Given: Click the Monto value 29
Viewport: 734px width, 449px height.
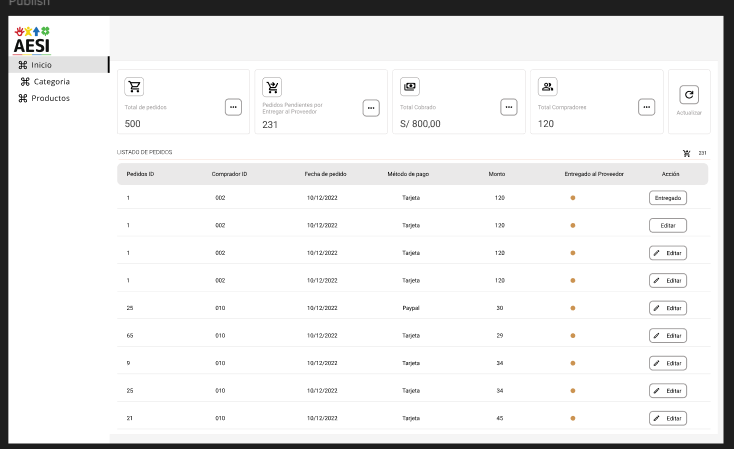Looking at the screenshot, I should [499, 336].
